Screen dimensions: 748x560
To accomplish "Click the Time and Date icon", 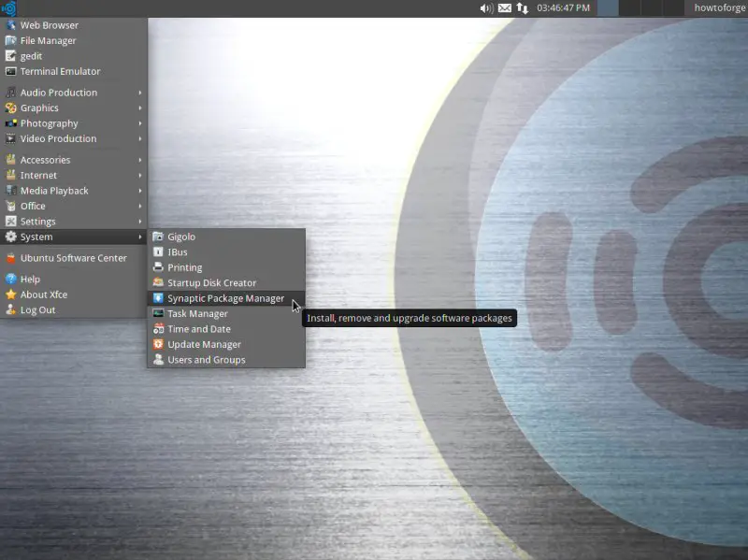I will click(158, 328).
